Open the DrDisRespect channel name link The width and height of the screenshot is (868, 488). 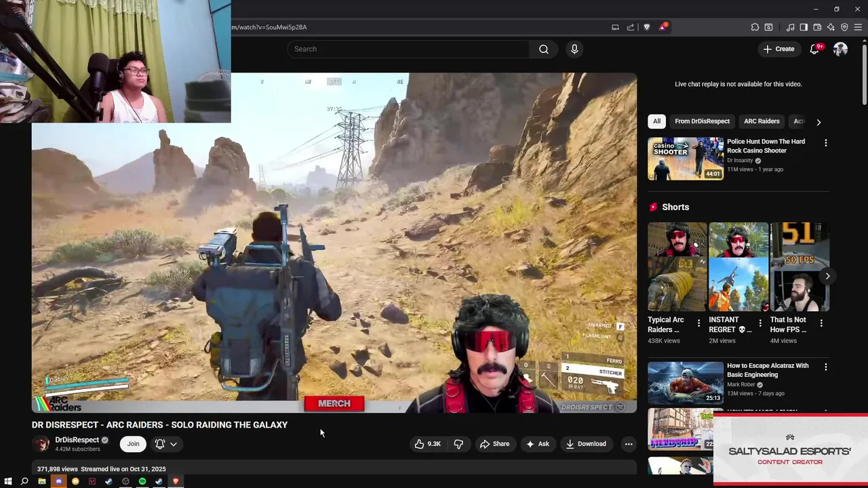77,440
